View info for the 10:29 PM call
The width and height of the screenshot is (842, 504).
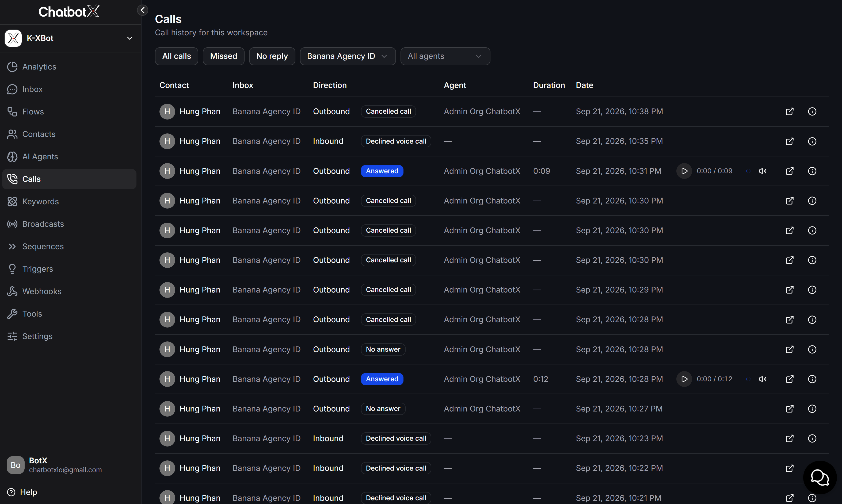click(x=812, y=290)
